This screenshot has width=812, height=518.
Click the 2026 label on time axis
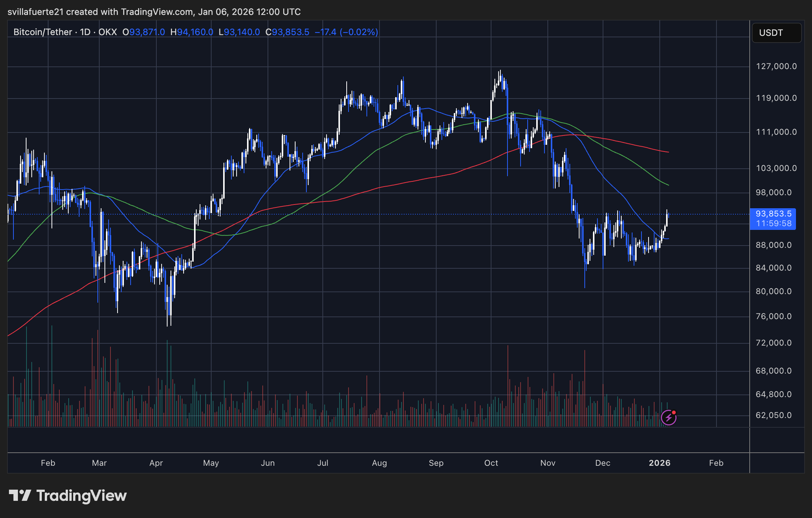[x=659, y=463]
